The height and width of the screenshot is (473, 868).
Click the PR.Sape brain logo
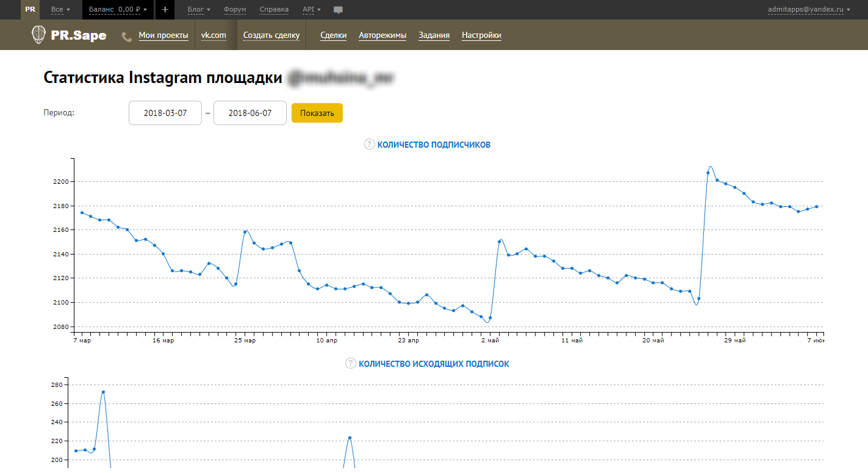[x=38, y=35]
